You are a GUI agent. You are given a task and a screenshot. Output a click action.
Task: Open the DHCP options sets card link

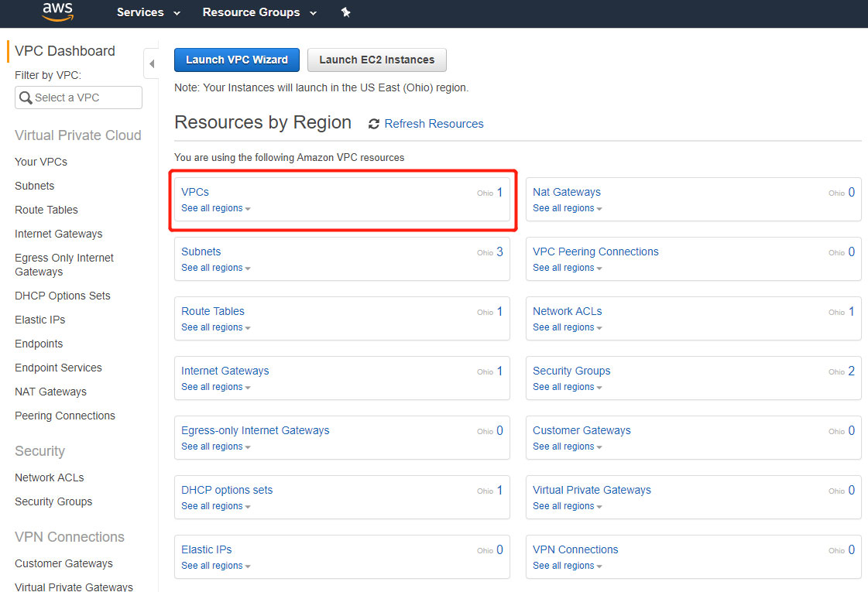[227, 490]
